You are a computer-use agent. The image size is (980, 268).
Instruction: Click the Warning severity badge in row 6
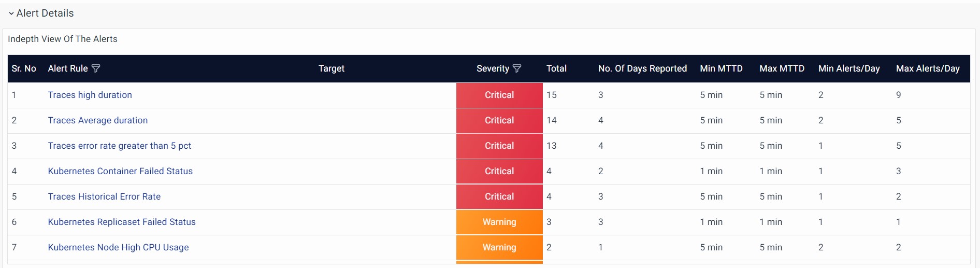click(x=499, y=222)
